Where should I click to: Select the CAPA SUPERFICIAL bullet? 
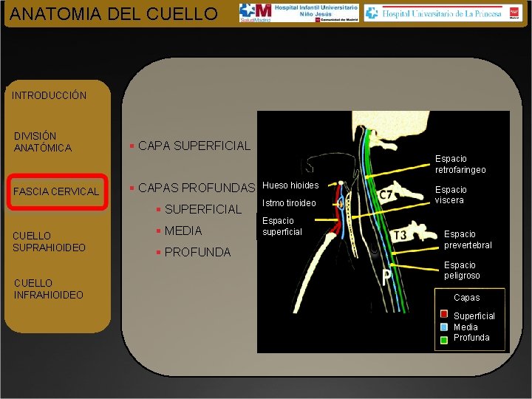[194, 146]
